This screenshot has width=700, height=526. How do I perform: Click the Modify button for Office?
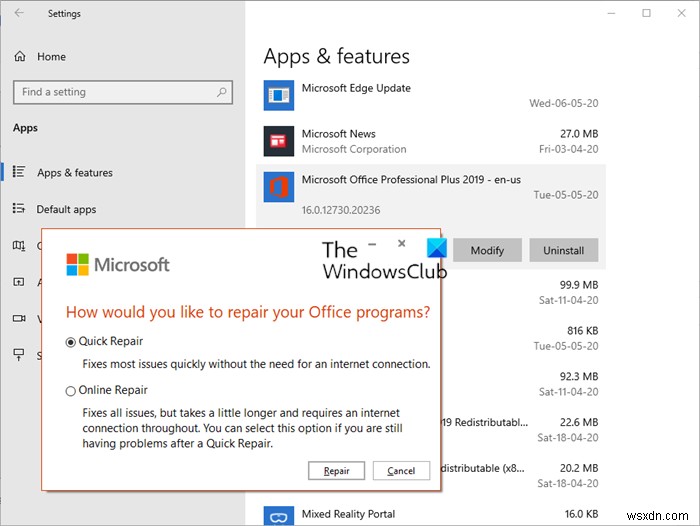click(x=487, y=250)
